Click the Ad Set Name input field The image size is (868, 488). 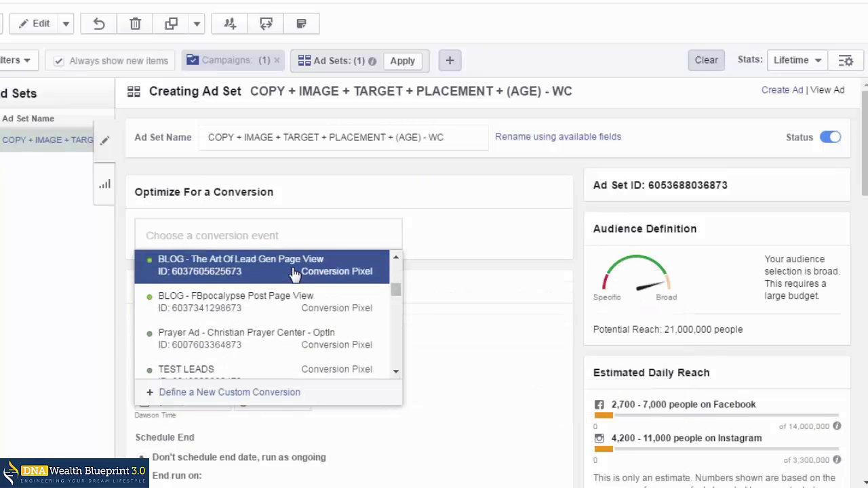[x=342, y=137]
